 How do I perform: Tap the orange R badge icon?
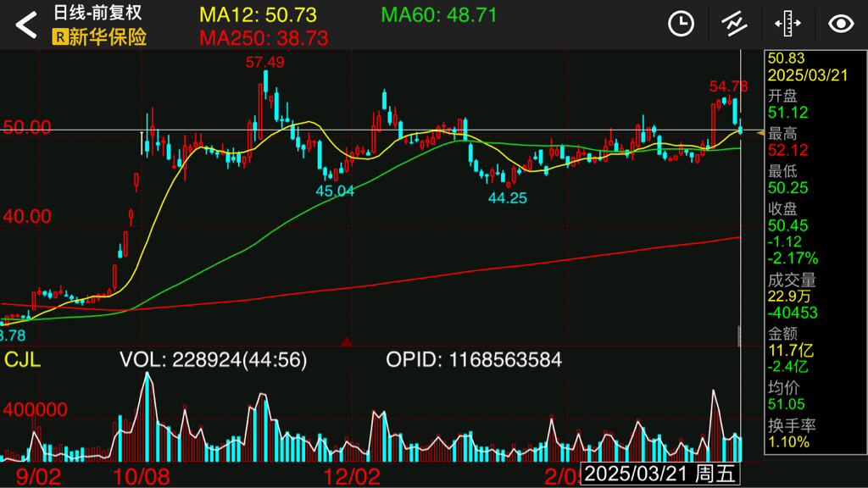pos(60,37)
